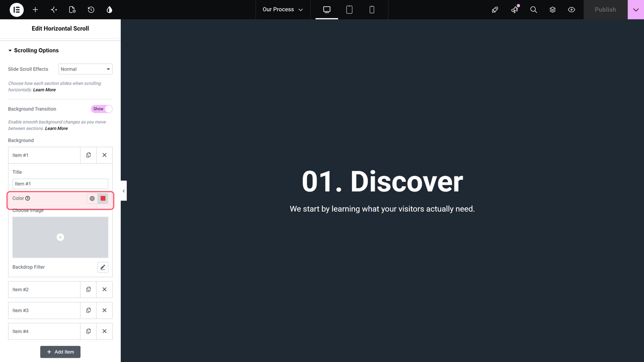The image size is (644, 362).
Task: Duplicate Item #2
Action: (x=89, y=290)
